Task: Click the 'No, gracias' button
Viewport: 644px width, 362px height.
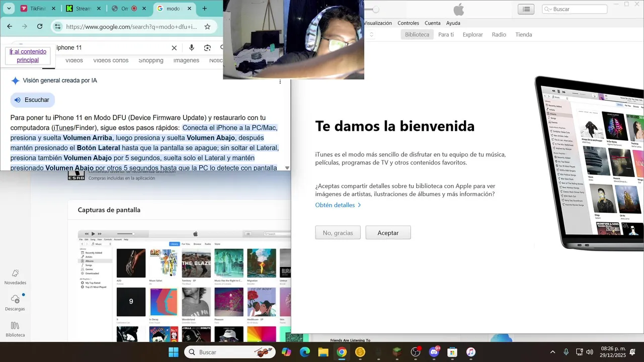Action: 338,233
